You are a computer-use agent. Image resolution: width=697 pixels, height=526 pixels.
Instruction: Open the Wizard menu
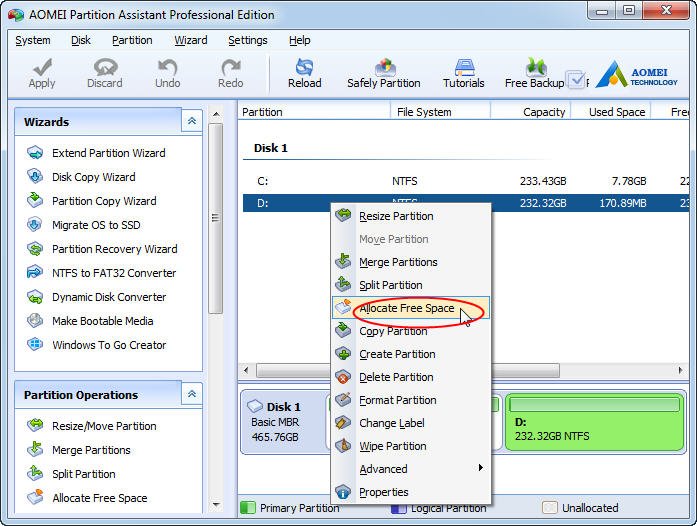(x=191, y=40)
